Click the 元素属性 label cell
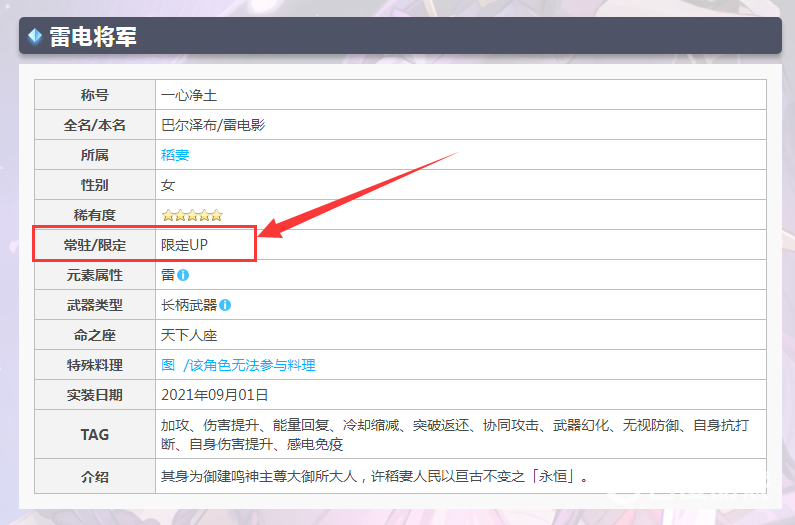Image resolution: width=795 pixels, height=525 pixels. click(x=95, y=275)
